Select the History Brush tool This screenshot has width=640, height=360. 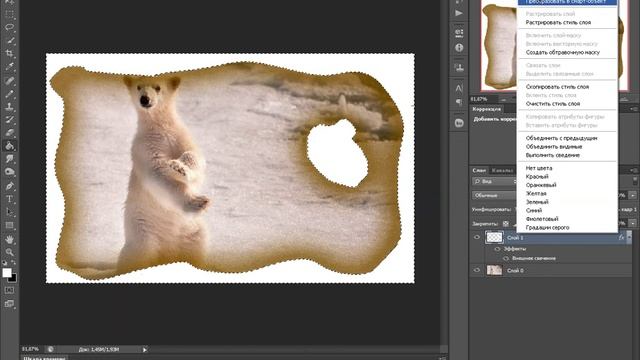(9, 120)
